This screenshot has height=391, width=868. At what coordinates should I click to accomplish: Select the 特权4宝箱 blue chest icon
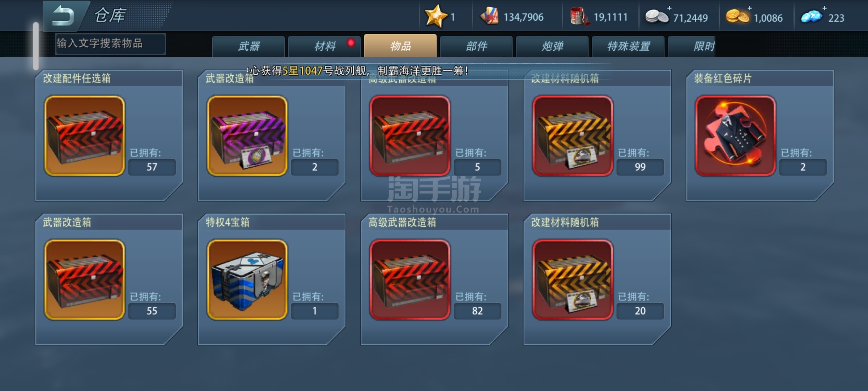[247, 279]
